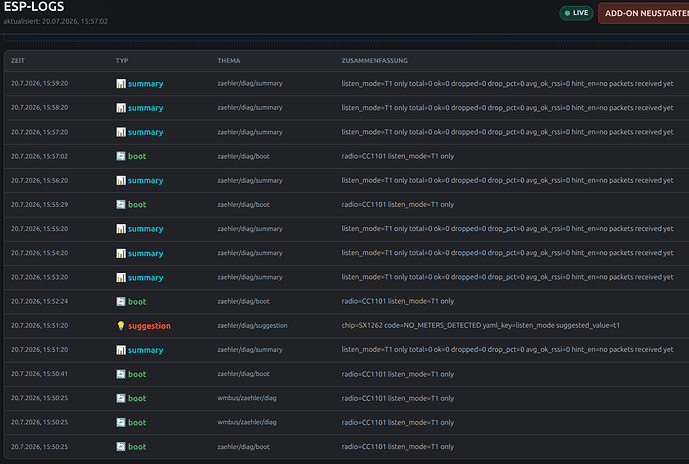Click summary label in the 15:54:20 row
This screenshot has width=689, height=464.
tap(145, 253)
